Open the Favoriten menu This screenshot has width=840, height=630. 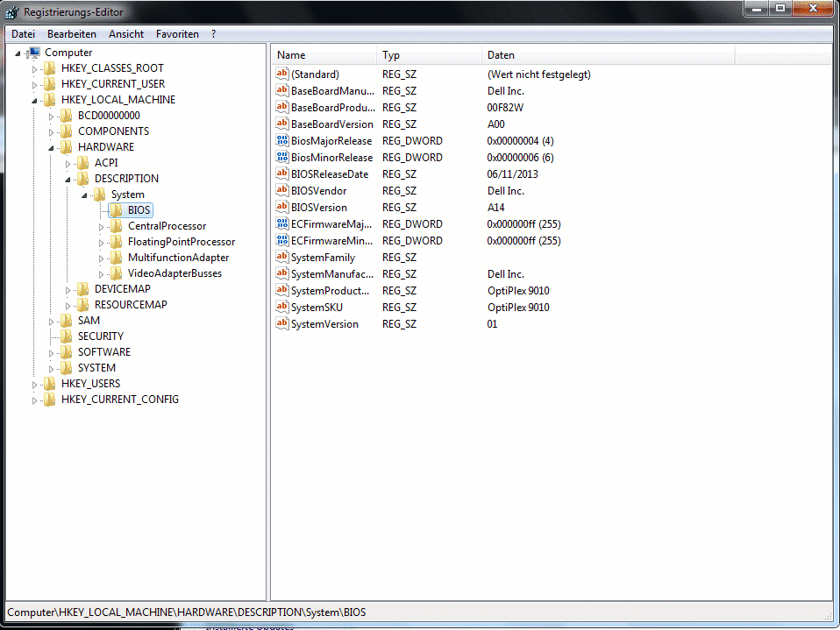tap(177, 33)
